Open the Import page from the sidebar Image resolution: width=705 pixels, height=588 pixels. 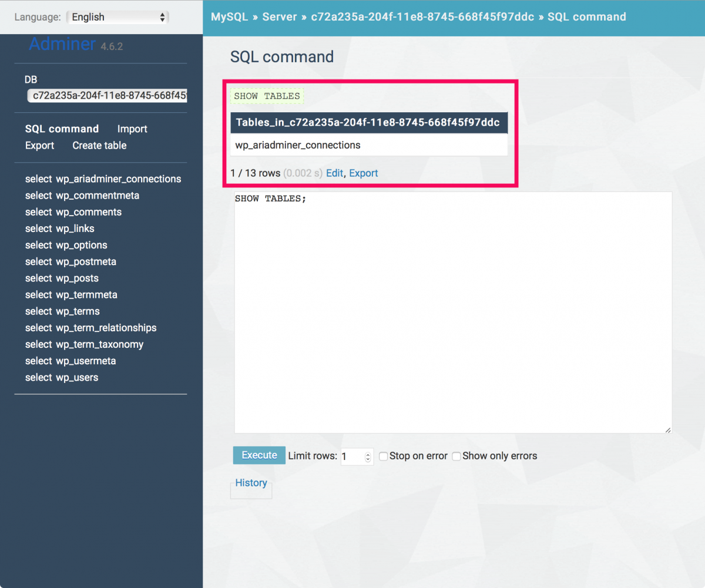132,129
